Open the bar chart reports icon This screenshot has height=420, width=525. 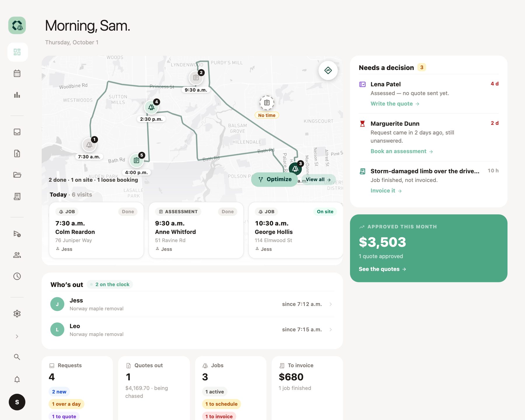[17, 95]
